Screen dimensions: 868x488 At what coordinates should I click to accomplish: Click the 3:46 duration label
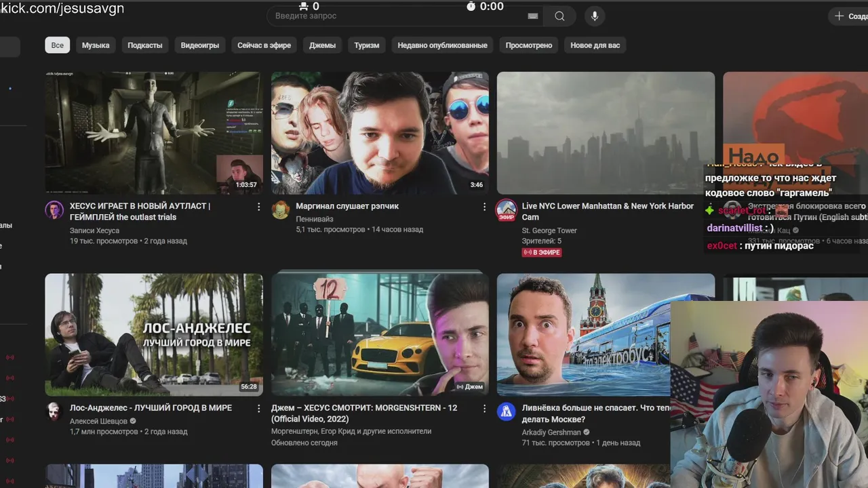[477, 184]
